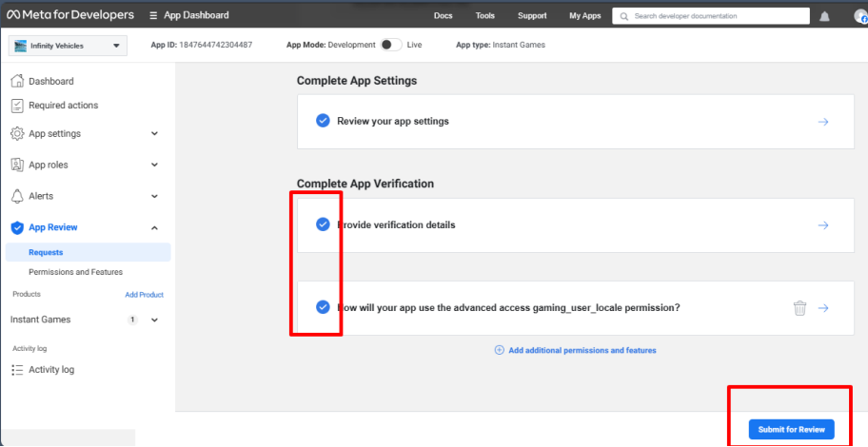Open the arrow next to Review your app settings

coord(823,122)
